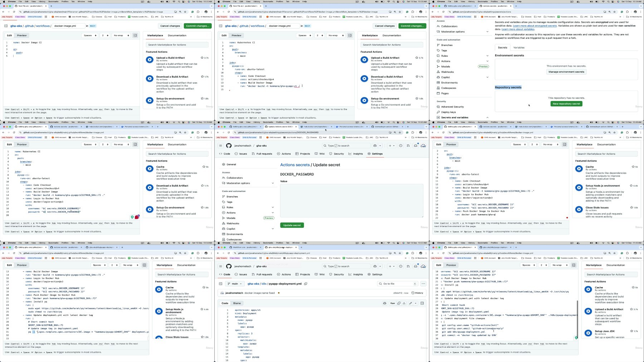Open Advanced Security in the settings sidebar
Screen dimensions: 644x362
(452, 107)
